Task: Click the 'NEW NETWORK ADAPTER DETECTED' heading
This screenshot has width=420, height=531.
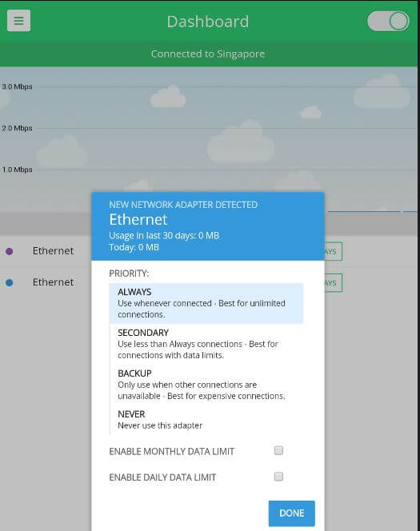Action: pyautogui.click(x=183, y=205)
